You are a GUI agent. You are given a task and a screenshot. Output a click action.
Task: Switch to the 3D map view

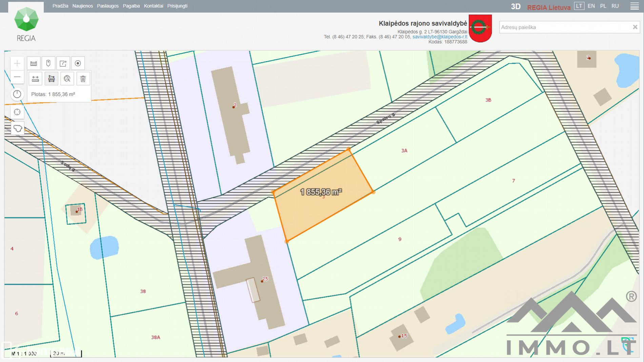click(516, 7)
